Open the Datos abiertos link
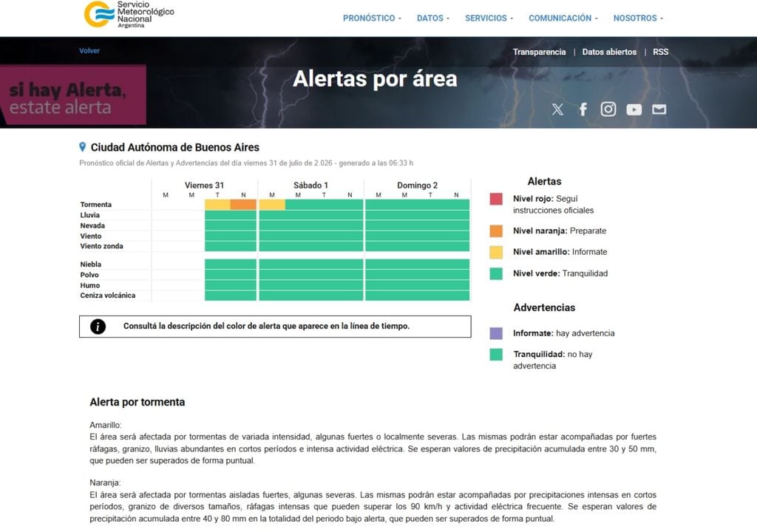Viewport: 757px width, 532px height. click(x=609, y=52)
